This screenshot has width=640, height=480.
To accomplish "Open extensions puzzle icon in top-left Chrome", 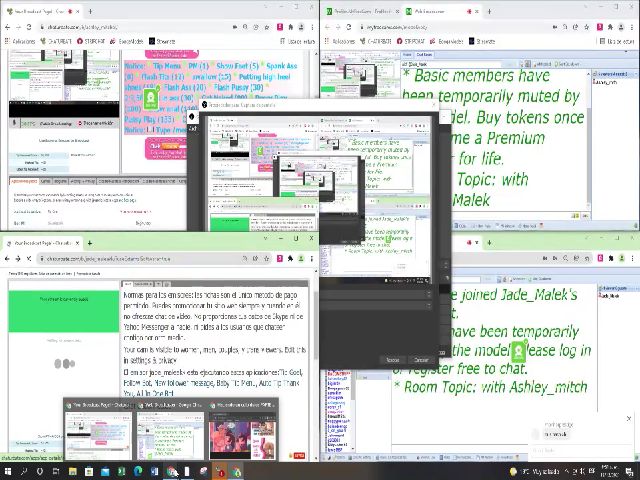I will click(x=291, y=27).
